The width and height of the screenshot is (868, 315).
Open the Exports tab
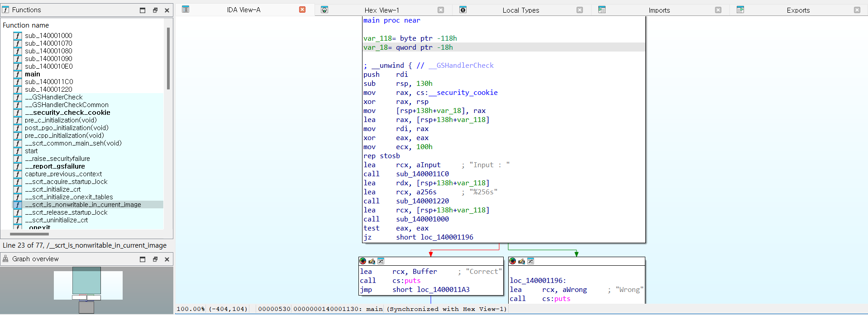(x=798, y=10)
